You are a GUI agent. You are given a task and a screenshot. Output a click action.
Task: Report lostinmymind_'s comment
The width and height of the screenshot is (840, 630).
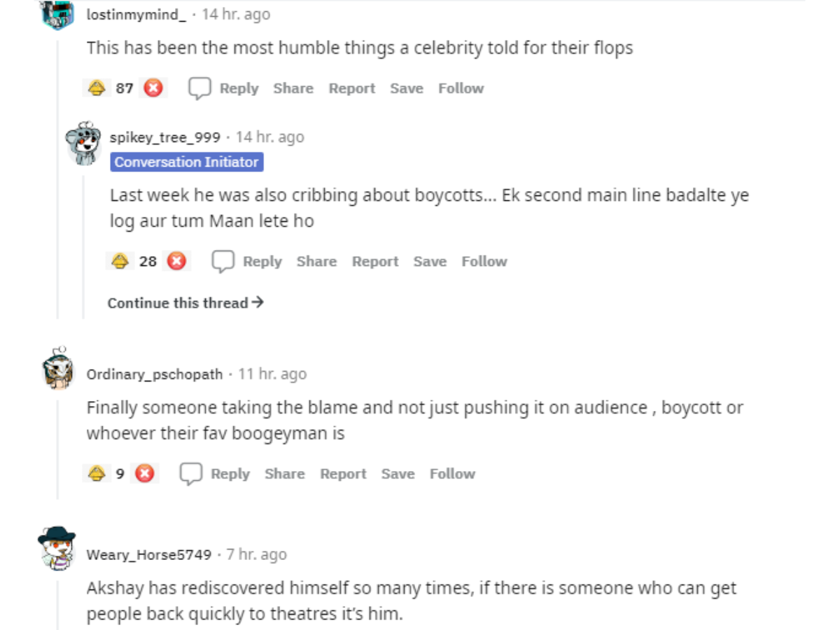(351, 88)
